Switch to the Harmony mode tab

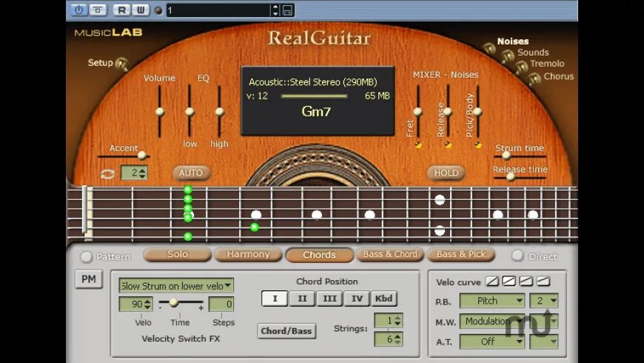pyautogui.click(x=249, y=254)
